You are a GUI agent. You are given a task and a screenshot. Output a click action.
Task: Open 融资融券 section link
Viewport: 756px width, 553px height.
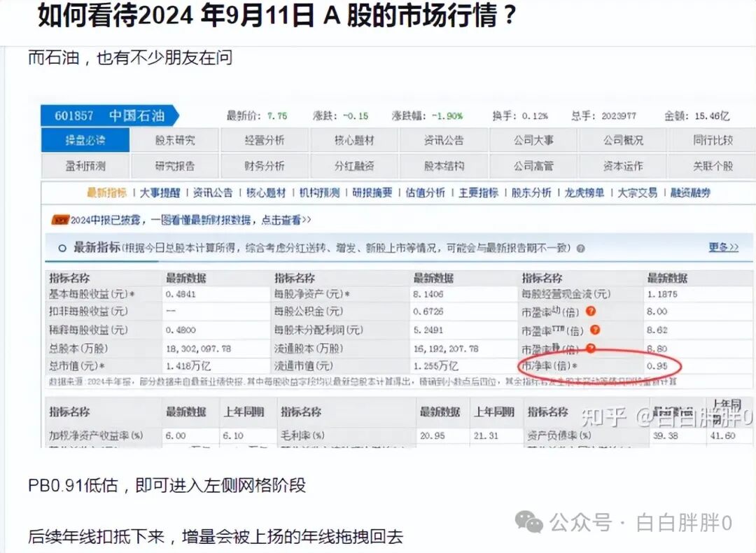tap(690, 193)
